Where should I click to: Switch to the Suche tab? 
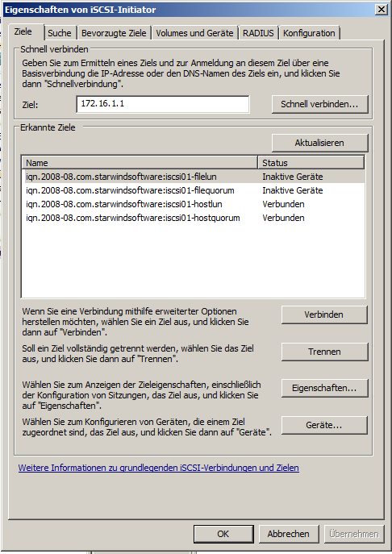pos(60,33)
